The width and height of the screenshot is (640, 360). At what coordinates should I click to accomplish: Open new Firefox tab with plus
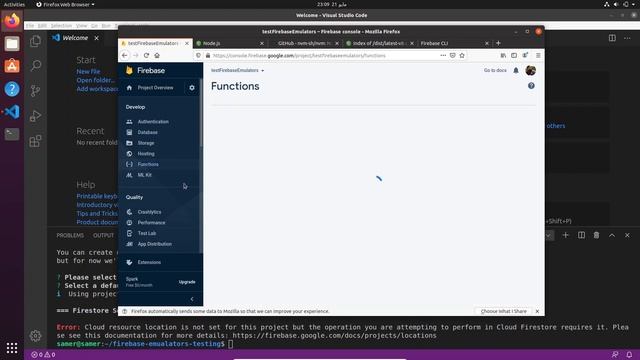coord(498,43)
